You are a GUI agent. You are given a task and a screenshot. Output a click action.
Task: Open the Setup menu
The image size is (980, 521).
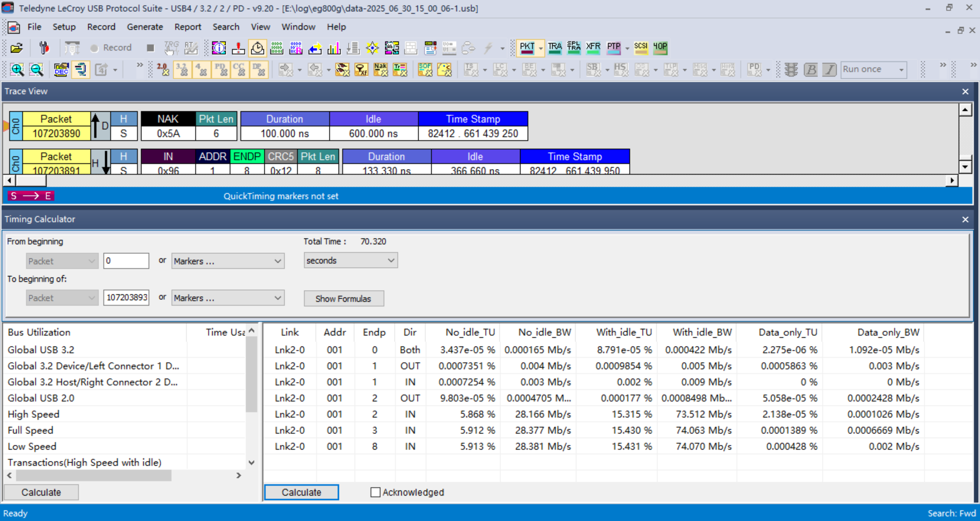point(64,27)
